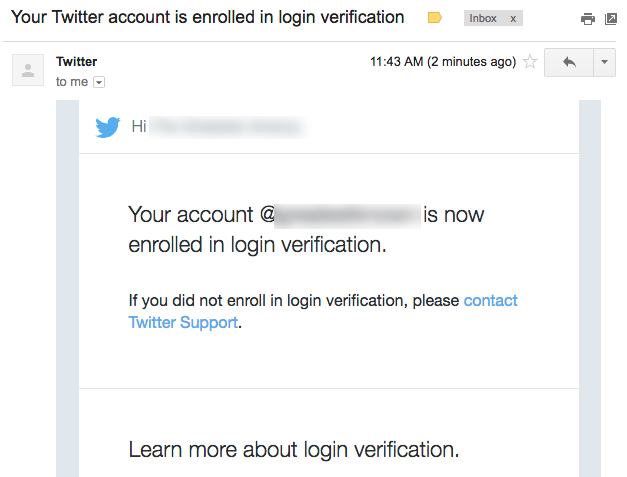The height and width of the screenshot is (477, 627).
Task: Click the 'to me' recipient text
Action: tap(72, 82)
